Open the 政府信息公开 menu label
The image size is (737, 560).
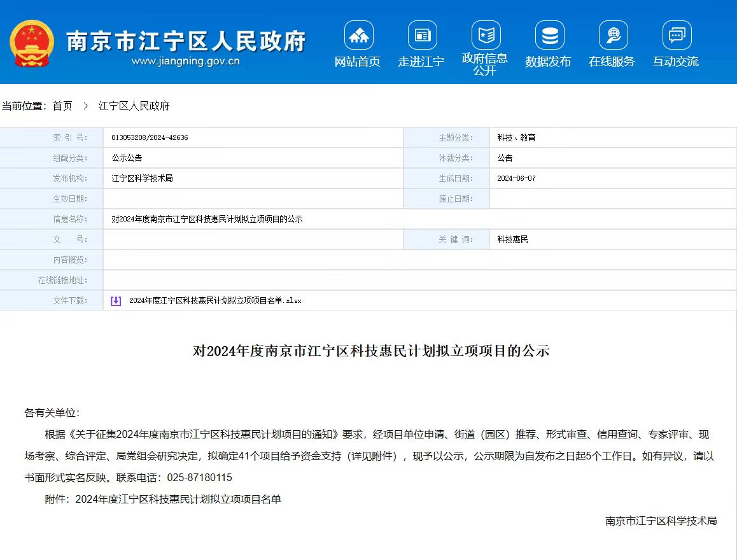click(x=484, y=64)
